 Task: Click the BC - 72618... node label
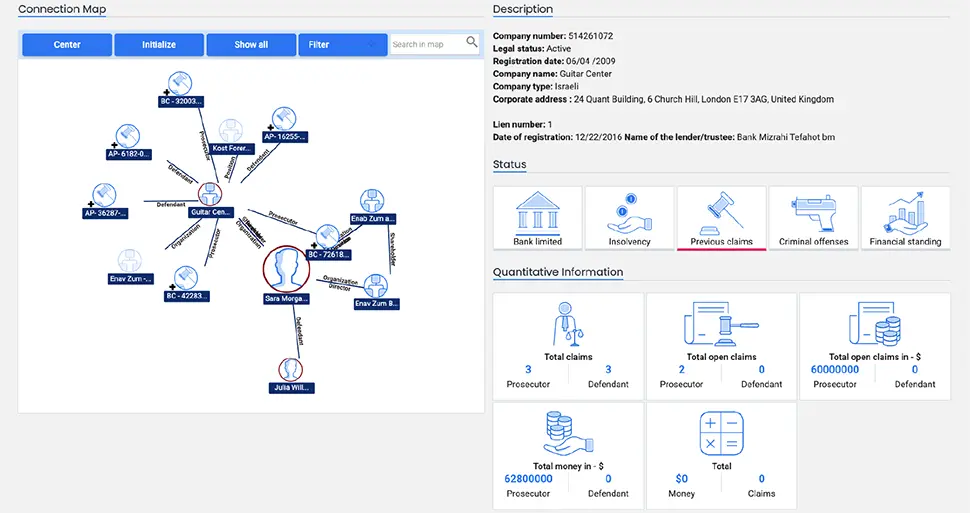328,254
